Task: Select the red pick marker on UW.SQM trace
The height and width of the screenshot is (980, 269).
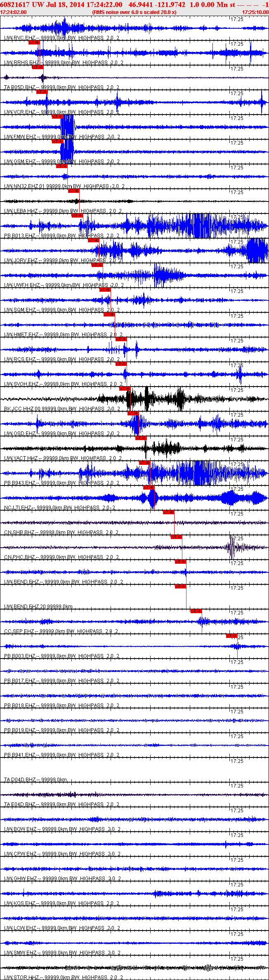Action: (x=105, y=289)
